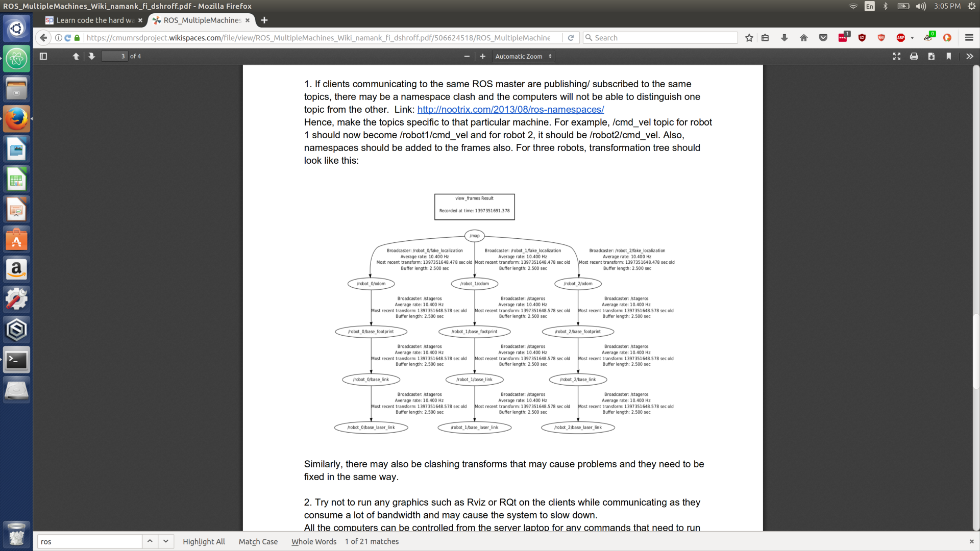Enable Highlight All in the find bar

click(204, 541)
